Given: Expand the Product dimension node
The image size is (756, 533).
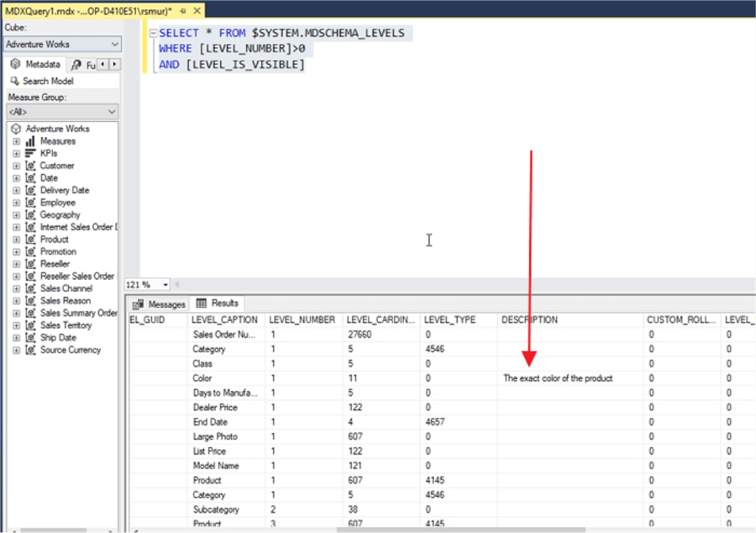Looking at the screenshot, I should click(x=17, y=240).
